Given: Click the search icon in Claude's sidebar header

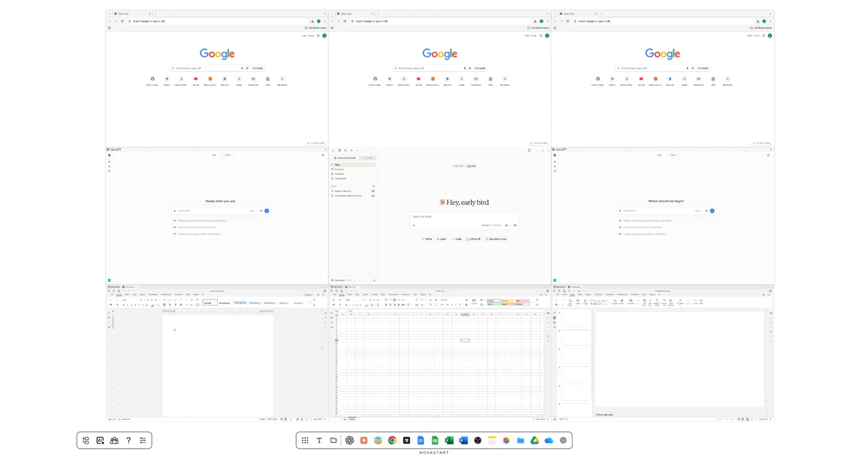Looking at the screenshot, I should pyautogui.click(x=346, y=151).
